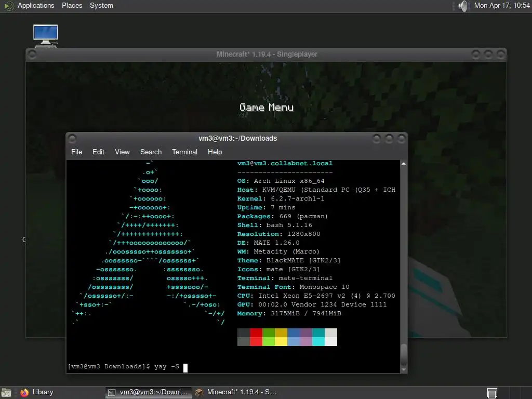The width and height of the screenshot is (532, 399).
Task: Click the terminal scrollbar down arrow
Action: pos(404,369)
